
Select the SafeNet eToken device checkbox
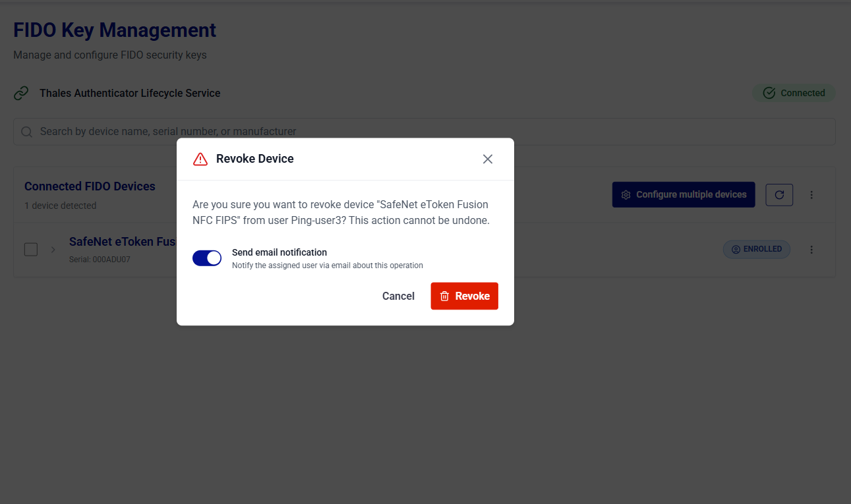point(31,250)
